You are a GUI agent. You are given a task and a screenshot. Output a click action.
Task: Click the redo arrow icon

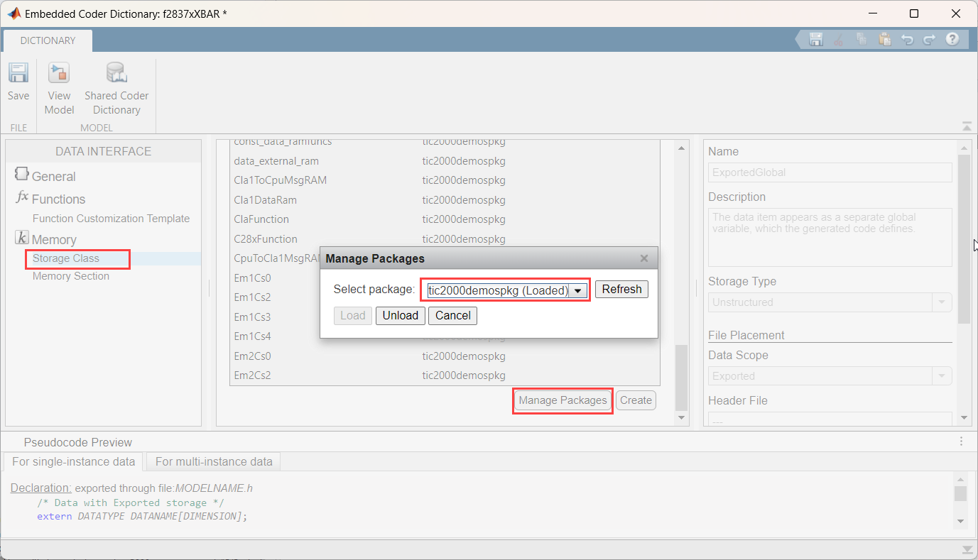pos(929,40)
